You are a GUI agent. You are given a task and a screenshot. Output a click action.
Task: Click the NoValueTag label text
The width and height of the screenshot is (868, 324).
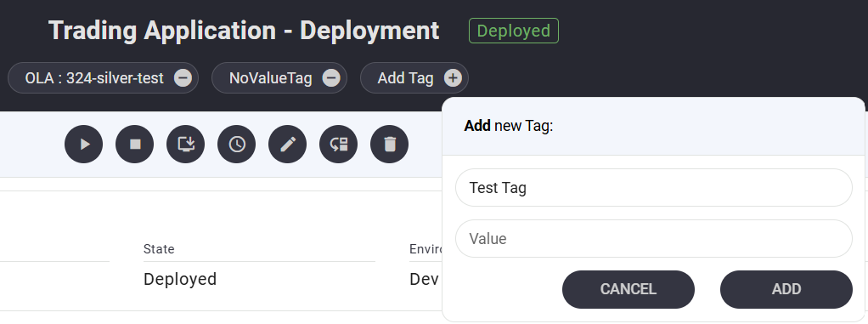[271, 78]
